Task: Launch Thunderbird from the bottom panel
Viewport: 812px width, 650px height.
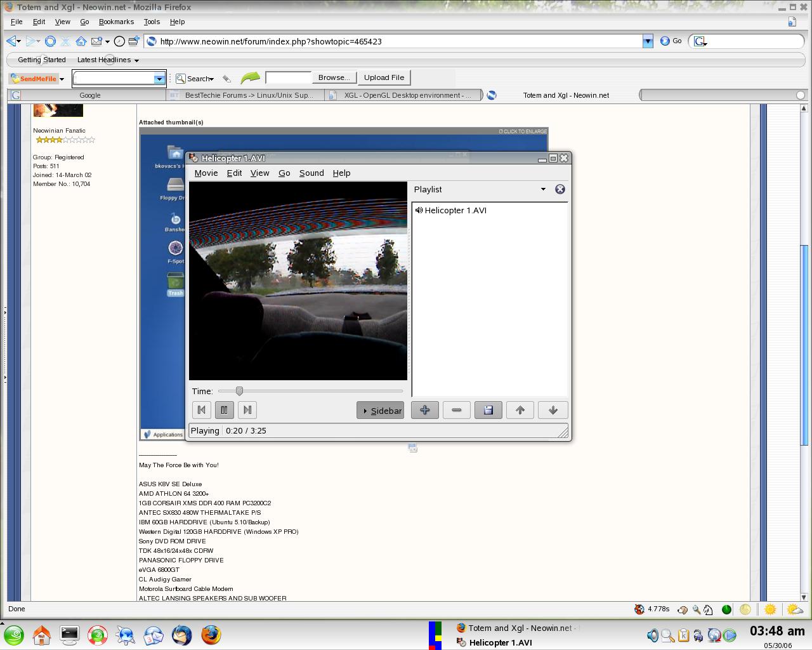Action: [182, 635]
